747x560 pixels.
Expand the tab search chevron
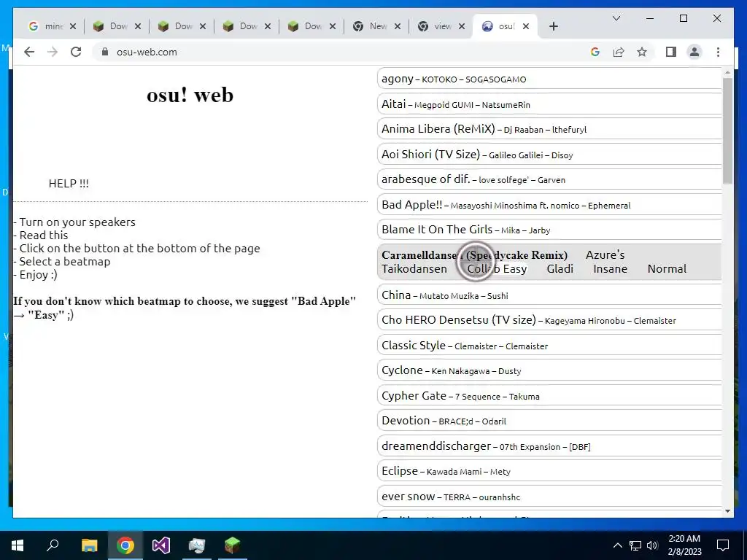click(616, 18)
